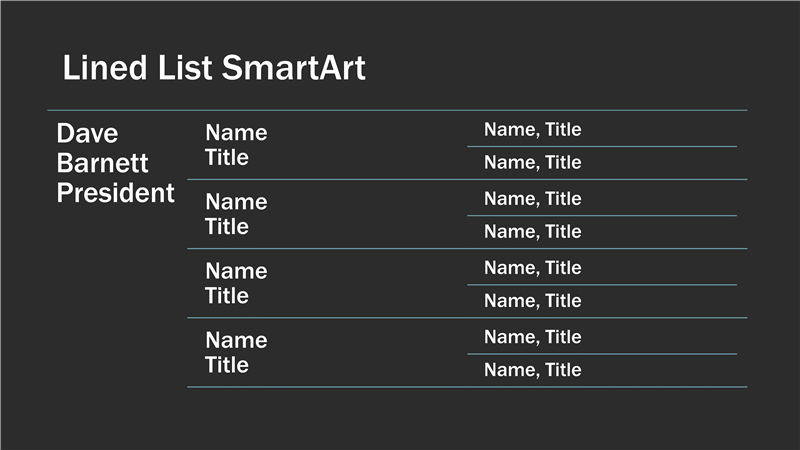Click the word "Lined" in slide heading
Image resolution: width=800 pixels, height=450 pixels.
pyautogui.click(x=105, y=68)
